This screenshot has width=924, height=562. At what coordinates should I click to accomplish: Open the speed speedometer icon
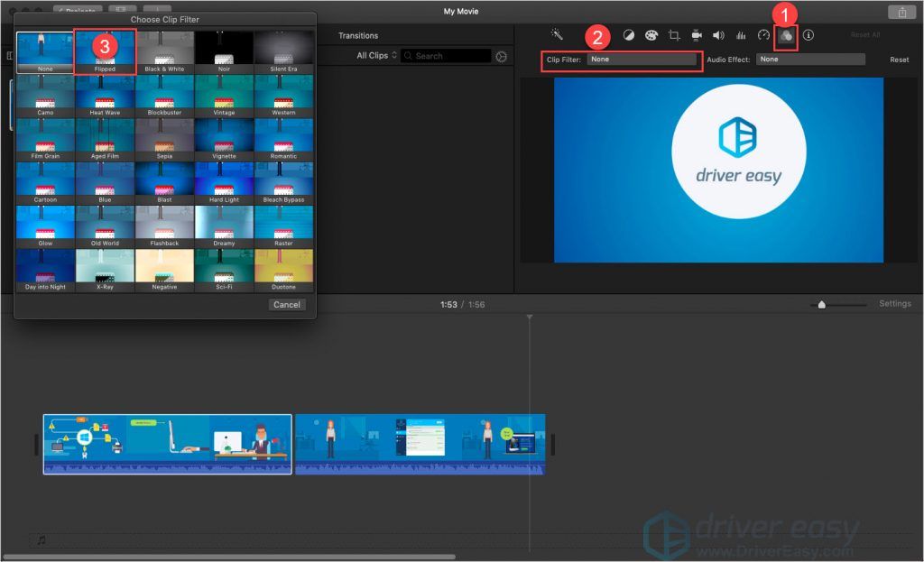tap(763, 35)
